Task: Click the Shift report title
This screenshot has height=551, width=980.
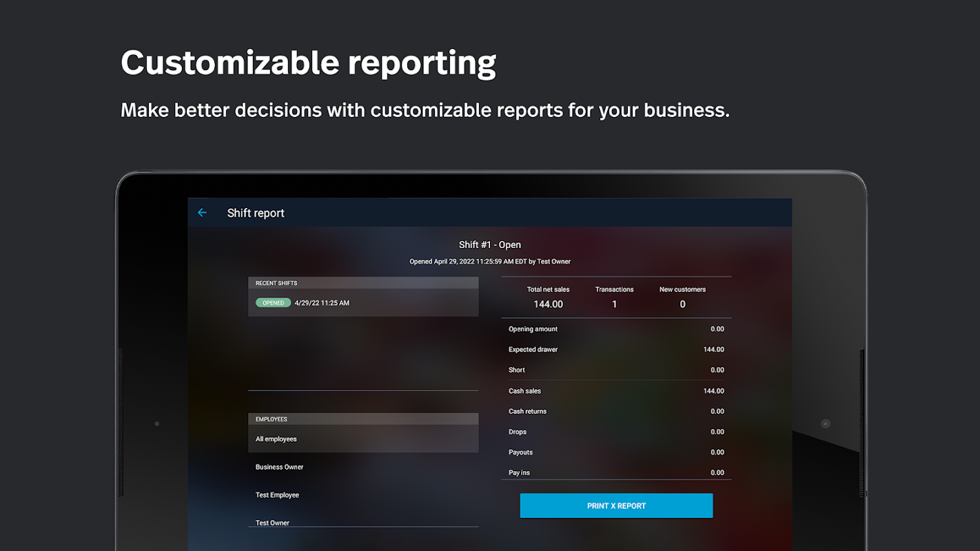Action: click(256, 213)
